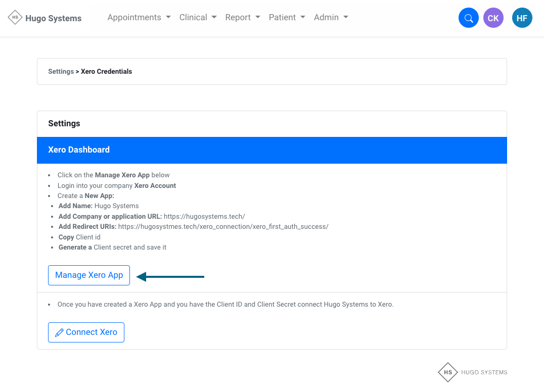Open search with the magnifier icon

[468, 18]
